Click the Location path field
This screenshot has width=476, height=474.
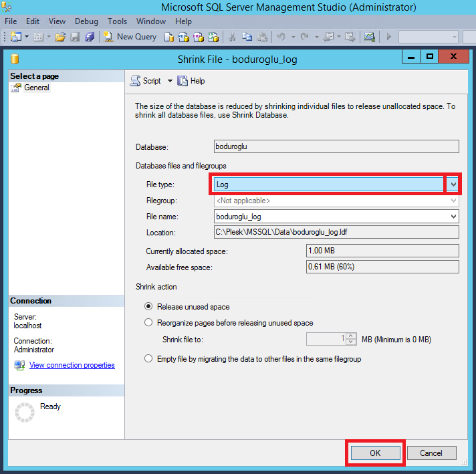336,232
